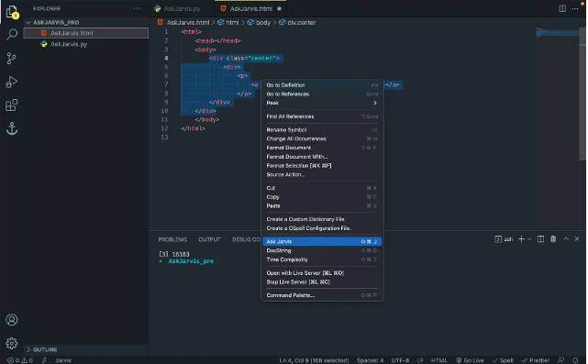Open the DEBUG CONSOLE panel tab

pos(246,239)
